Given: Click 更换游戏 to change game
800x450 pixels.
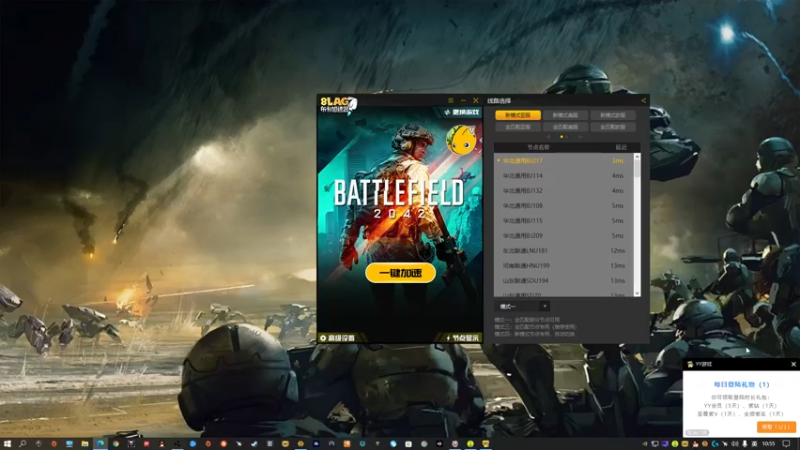Looking at the screenshot, I should tap(462, 112).
